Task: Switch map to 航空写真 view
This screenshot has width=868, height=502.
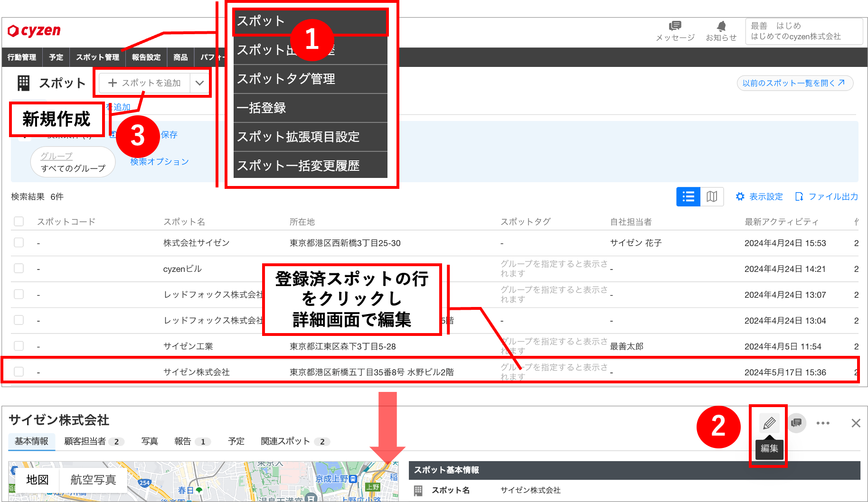Action: [x=93, y=480]
